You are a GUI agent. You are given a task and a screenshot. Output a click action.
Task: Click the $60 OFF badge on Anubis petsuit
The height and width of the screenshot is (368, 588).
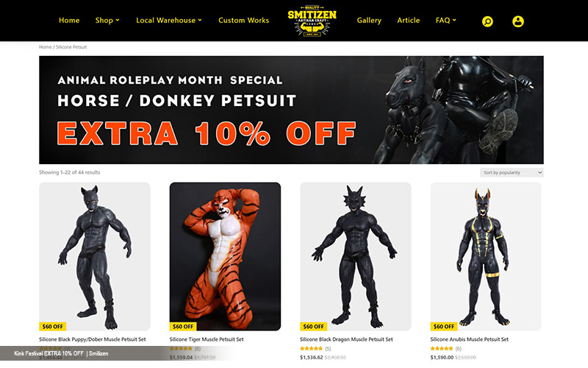pyautogui.click(x=444, y=326)
